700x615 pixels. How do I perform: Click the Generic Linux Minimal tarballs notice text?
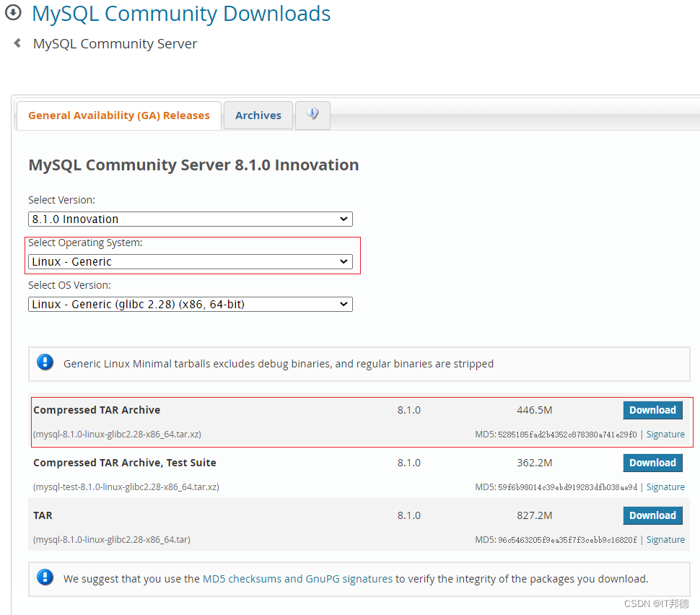(x=279, y=364)
